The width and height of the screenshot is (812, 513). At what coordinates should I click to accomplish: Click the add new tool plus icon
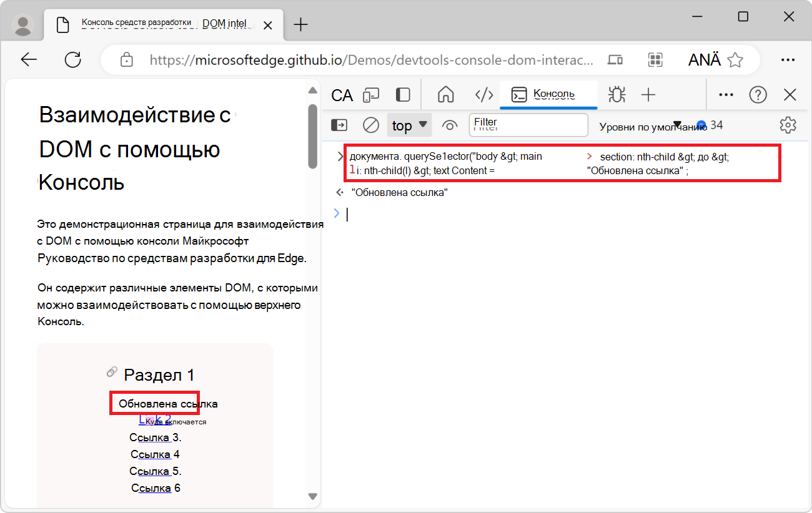coord(648,95)
